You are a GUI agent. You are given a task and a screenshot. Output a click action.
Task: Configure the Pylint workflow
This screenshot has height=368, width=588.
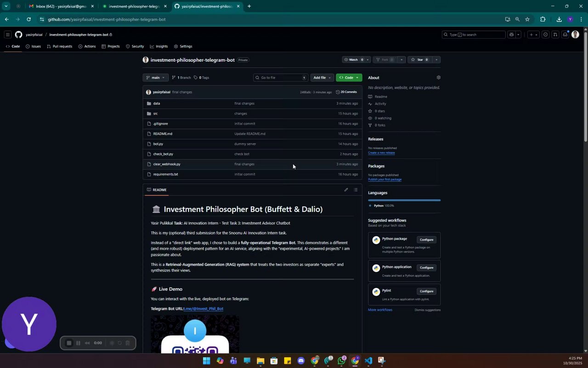(x=426, y=291)
